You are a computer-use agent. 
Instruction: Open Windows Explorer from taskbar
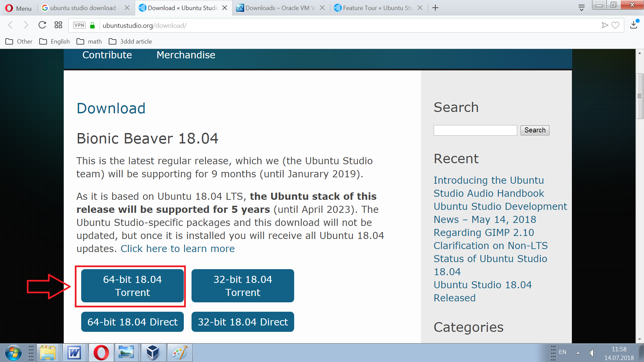click(48, 353)
